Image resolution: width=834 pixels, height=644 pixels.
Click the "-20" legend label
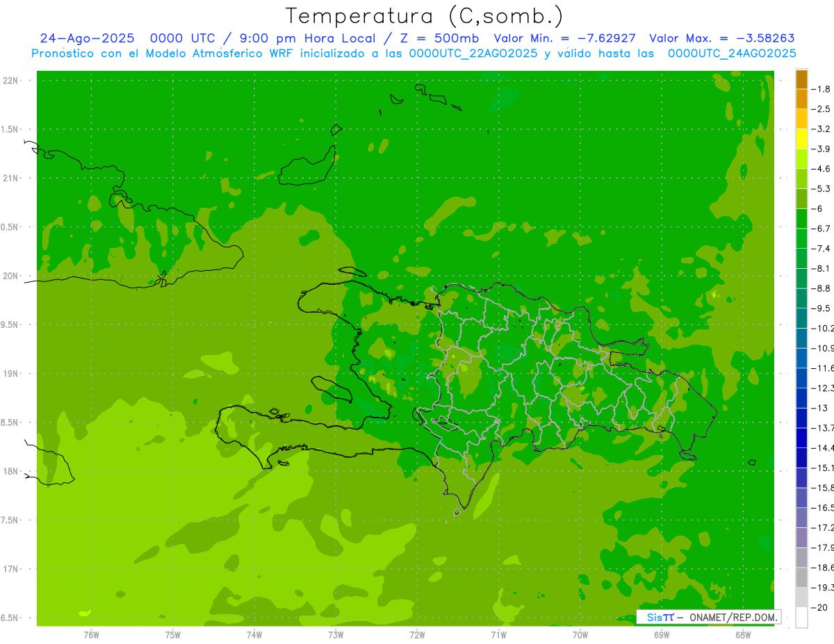[x=820, y=607]
